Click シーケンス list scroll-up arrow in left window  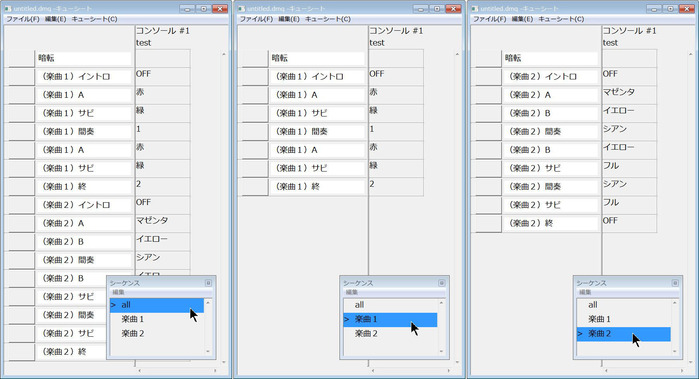208,303
